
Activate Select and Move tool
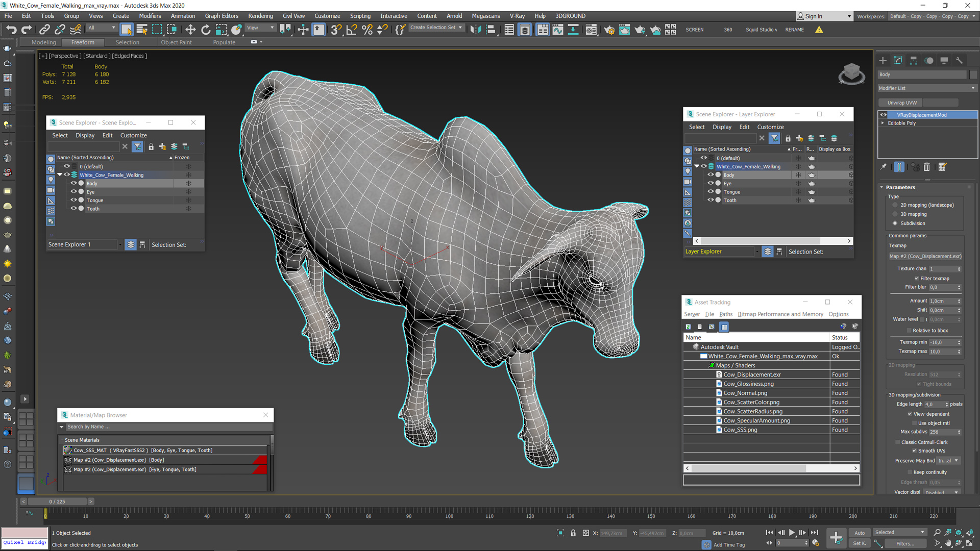(x=190, y=30)
